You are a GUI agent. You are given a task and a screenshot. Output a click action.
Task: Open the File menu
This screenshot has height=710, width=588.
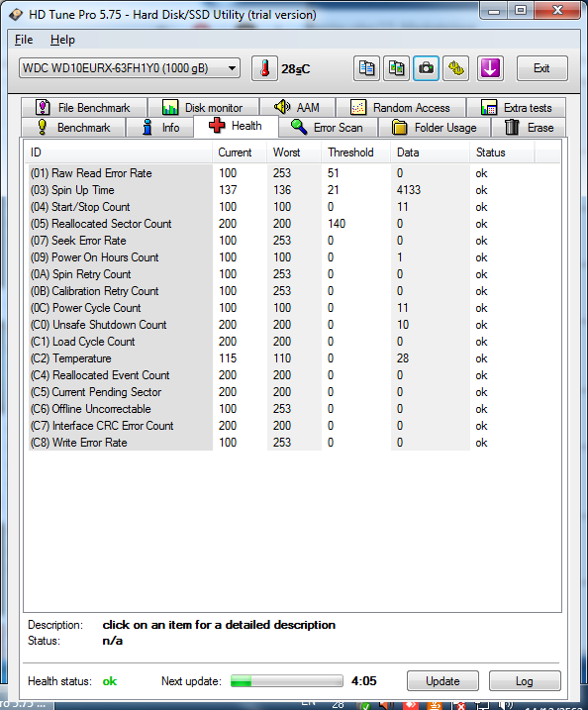coord(24,40)
